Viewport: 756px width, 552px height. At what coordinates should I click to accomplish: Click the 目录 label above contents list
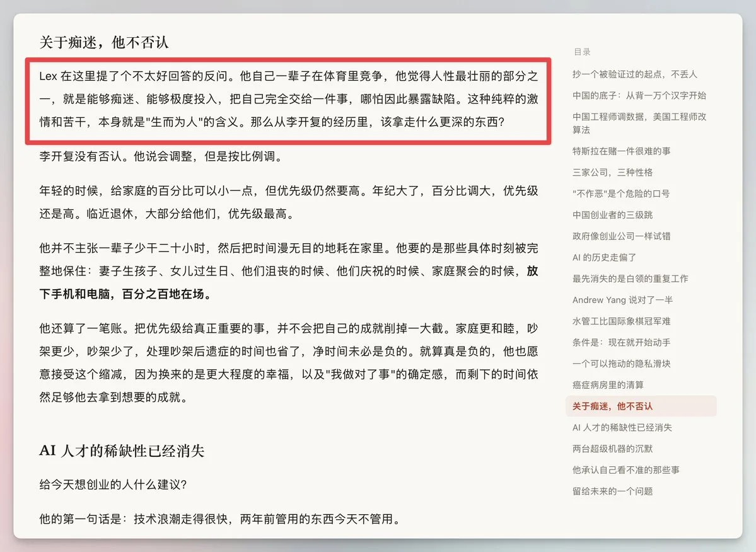click(582, 52)
